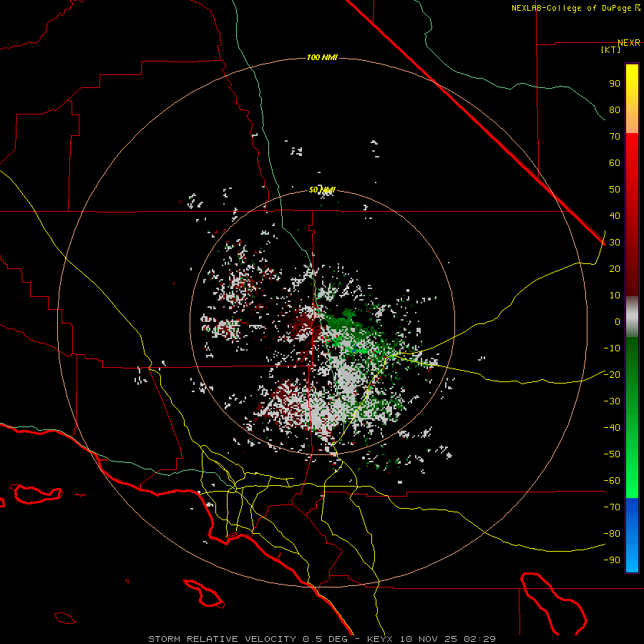Click the NEXR label above the color scale
Image resolution: width=644 pixels, height=644 pixels.
coord(629,43)
